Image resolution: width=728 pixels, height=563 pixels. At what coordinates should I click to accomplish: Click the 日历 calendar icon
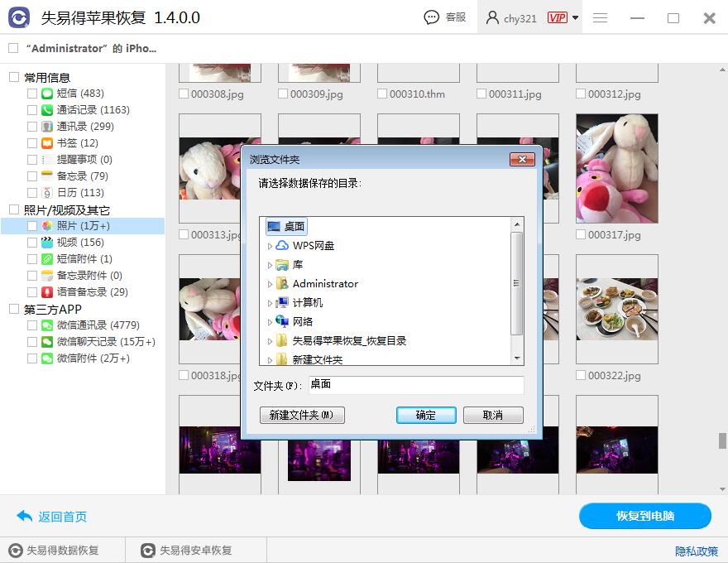point(47,193)
